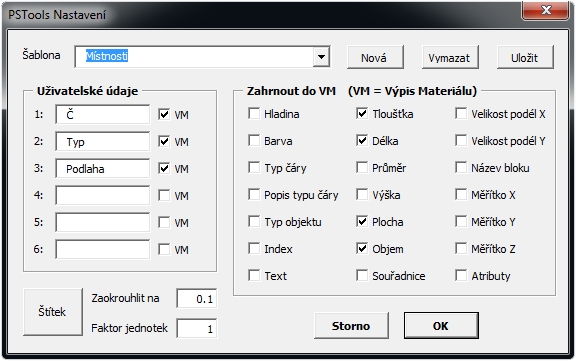576x361 pixels.
Task: Check the Atributy checkbox
Action: pos(461,275)
